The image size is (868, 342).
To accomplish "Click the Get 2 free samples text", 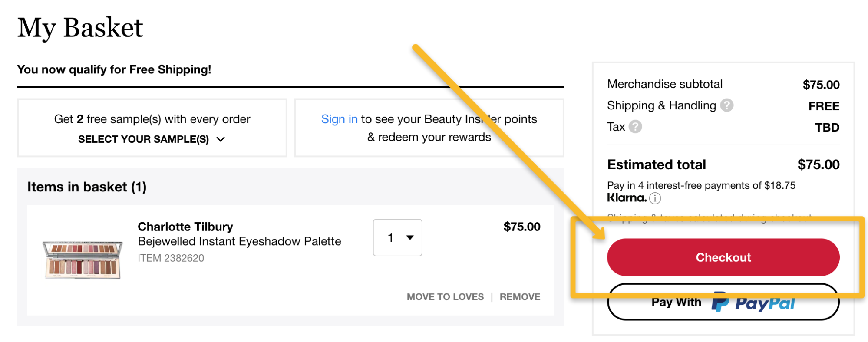I will [x=152, y=119].
